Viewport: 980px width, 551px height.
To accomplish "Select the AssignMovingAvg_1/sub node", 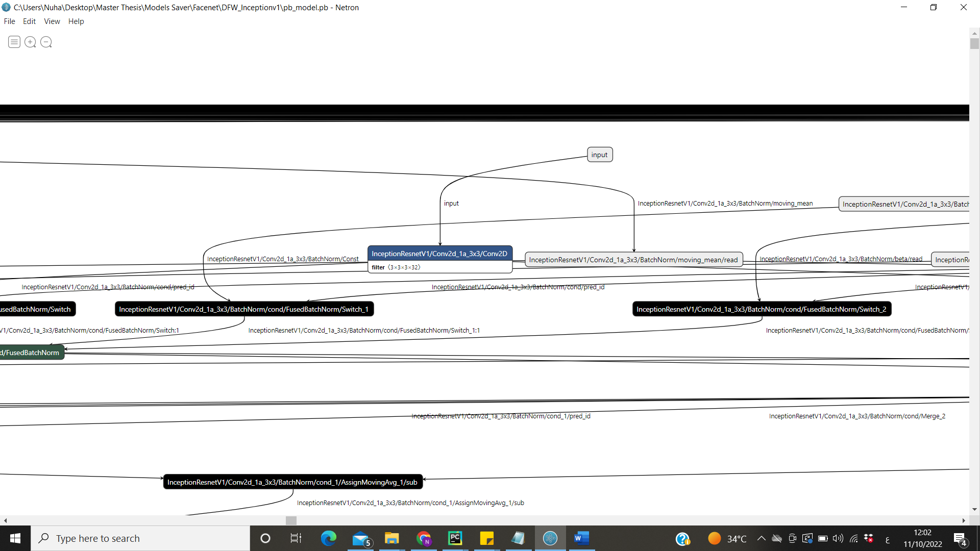I will pyautogui.click(x=292, y=482).
